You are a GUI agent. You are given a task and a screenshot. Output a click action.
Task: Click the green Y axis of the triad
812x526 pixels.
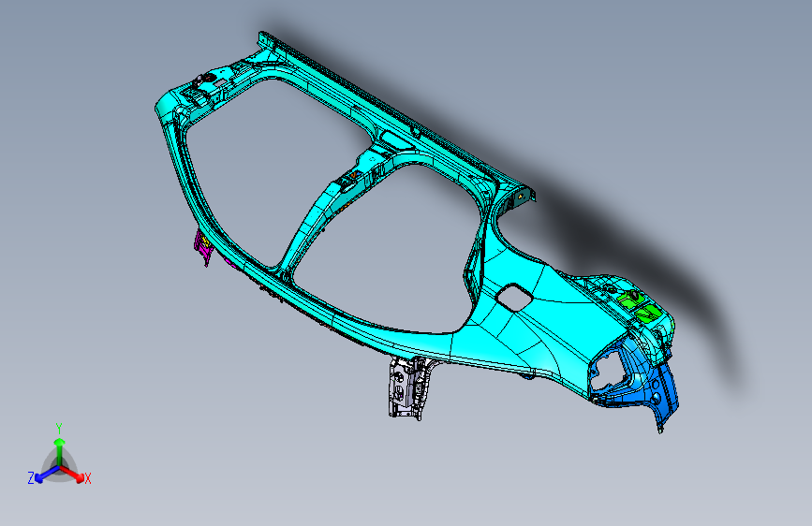tap(60, 451)
